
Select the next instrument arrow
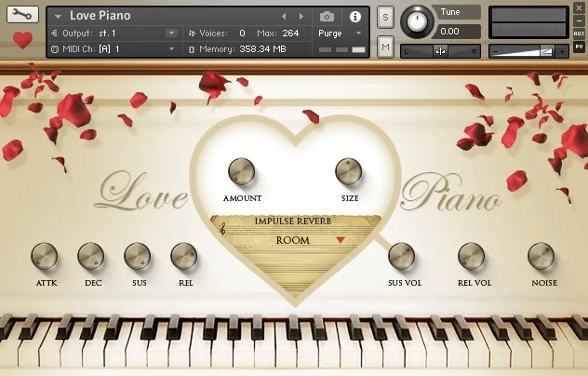pos(301,16)
